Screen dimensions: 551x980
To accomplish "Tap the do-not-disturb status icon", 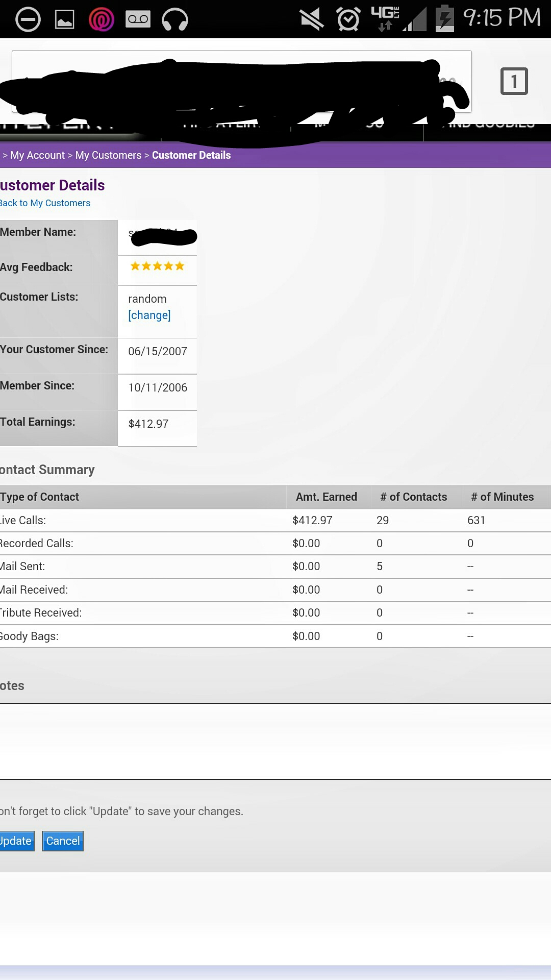I will tap(28, 20).
